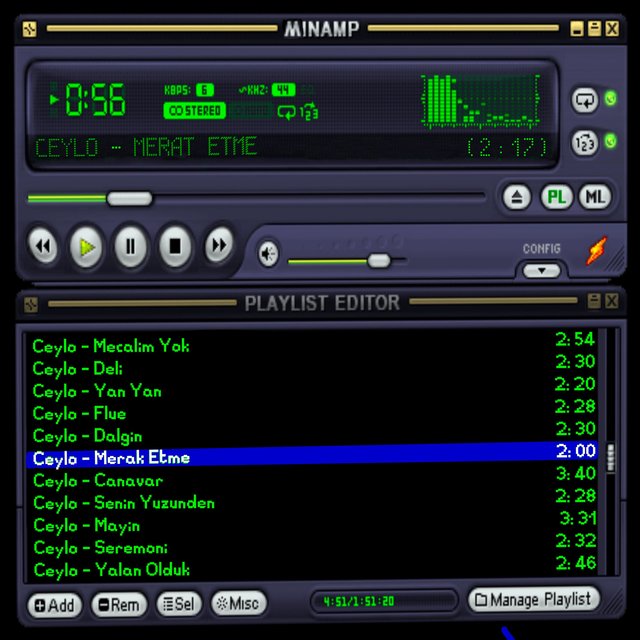Open the Misc options button
The image size is (640, 640).
click(239, 603)
